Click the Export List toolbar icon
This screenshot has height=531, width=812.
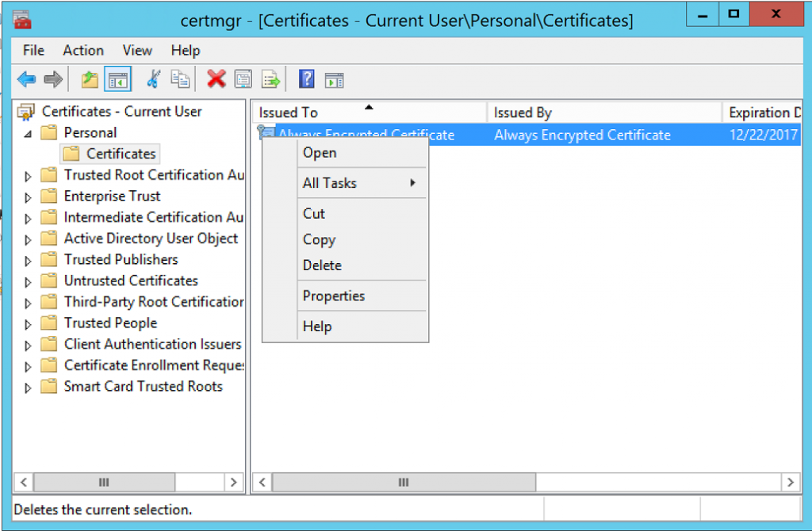click(271, 80)
